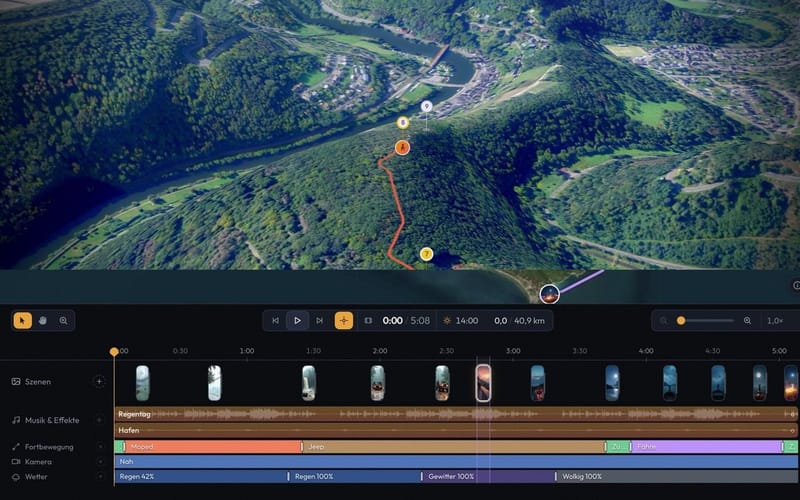The image size is (800, 500).
Task: Open the moon scene thumbnail before 5:00
Action: coord(760,383)
